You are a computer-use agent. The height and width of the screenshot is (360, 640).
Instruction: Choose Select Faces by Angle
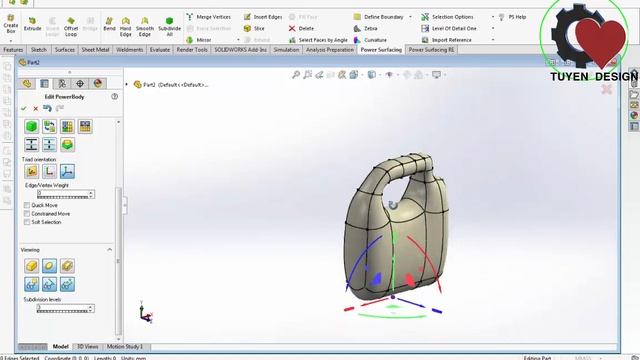coord(318,40)
